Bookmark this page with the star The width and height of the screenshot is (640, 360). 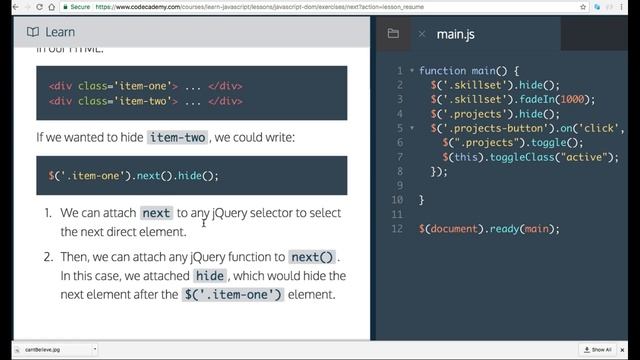(x=583, y=7)
